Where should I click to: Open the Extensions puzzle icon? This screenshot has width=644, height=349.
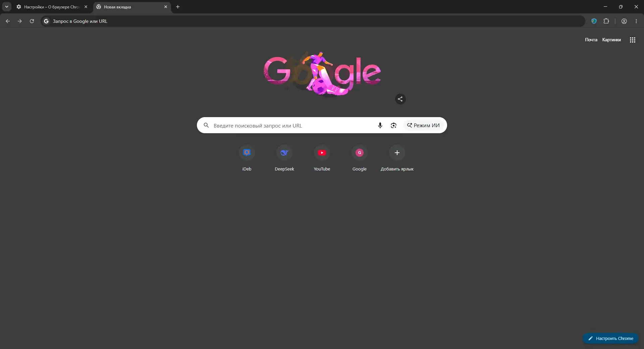pos(606,21)
